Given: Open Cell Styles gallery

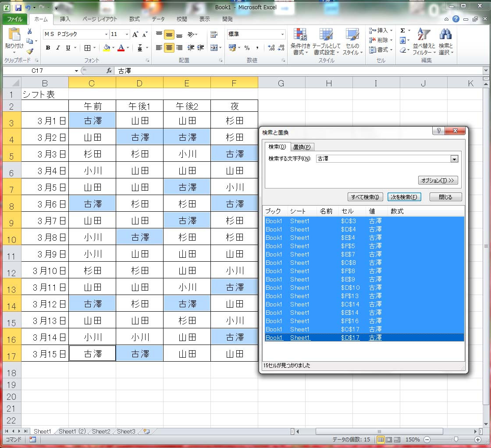Looking at the screenshot, I should (x=352, y=41).
